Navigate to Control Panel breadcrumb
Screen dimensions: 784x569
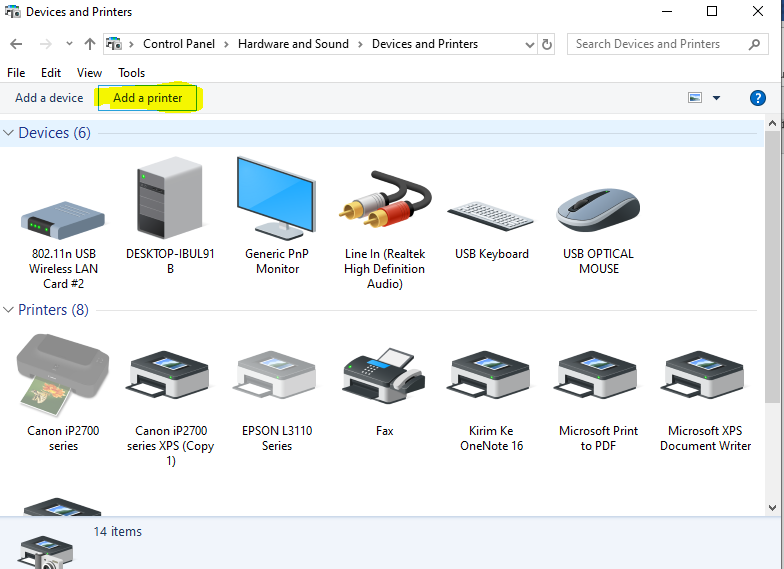[179, 44]
